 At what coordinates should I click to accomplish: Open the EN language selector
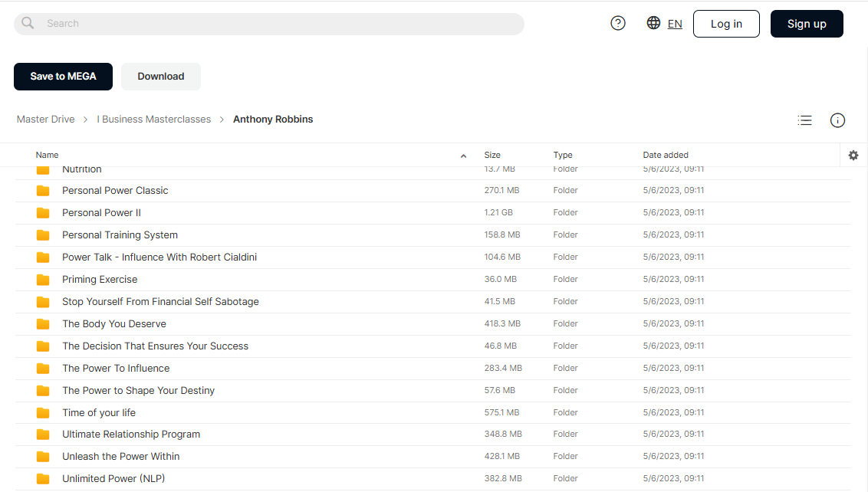(x=675, y=24)
